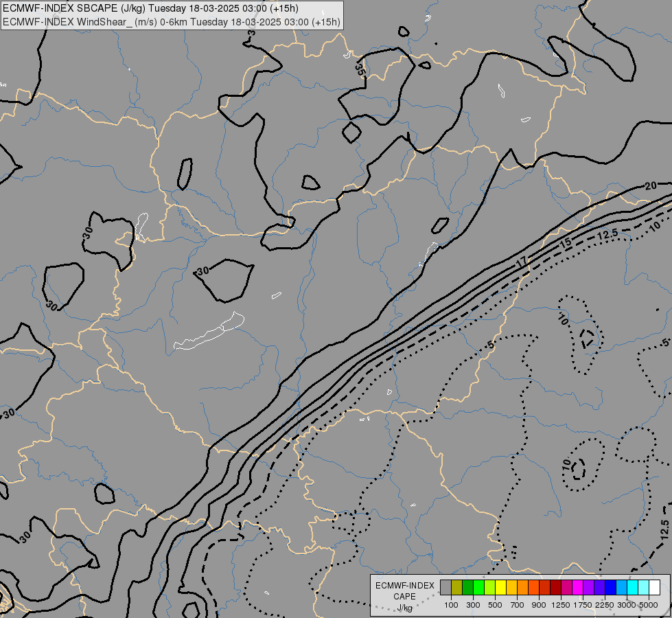
Task: Click legend value 300
Action: (473, 605)
